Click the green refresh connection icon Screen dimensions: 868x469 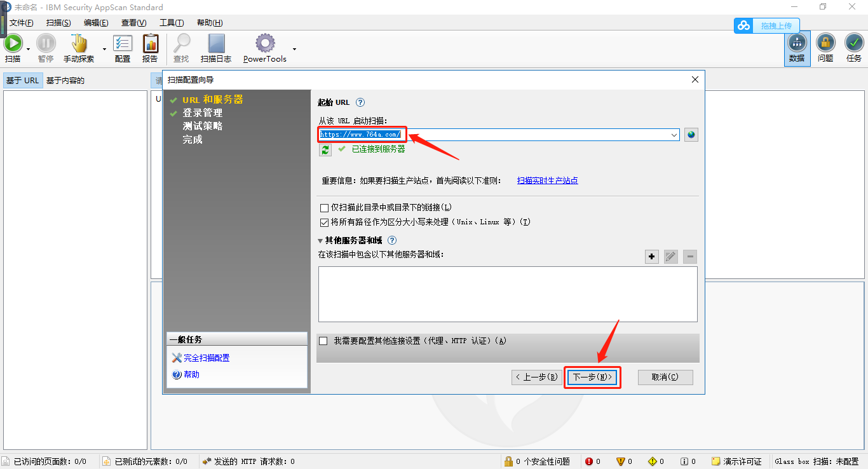(x=325, y=149)
